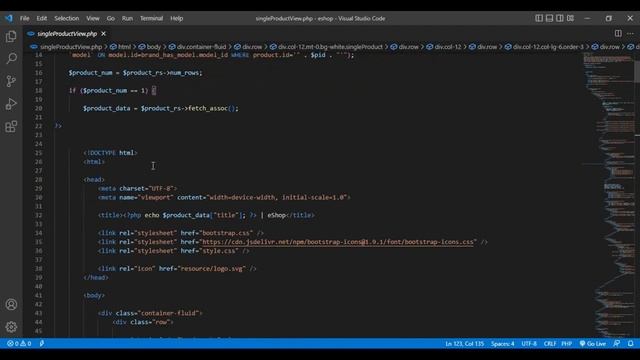Open the View menu

point(93,18)
